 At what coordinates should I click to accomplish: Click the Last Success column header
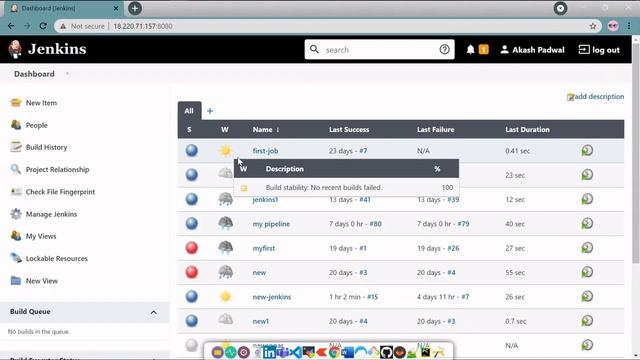coord(349,129)
